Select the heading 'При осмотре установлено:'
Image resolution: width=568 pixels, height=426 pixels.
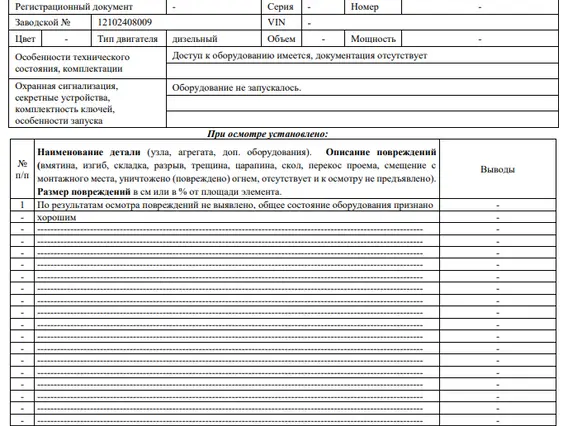click(x=267, y=134)
